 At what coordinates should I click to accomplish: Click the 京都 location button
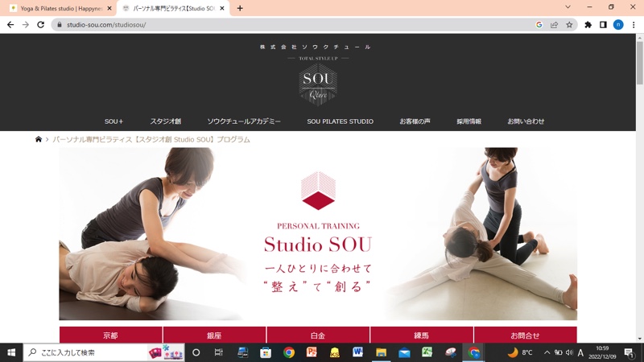point(110,335)
